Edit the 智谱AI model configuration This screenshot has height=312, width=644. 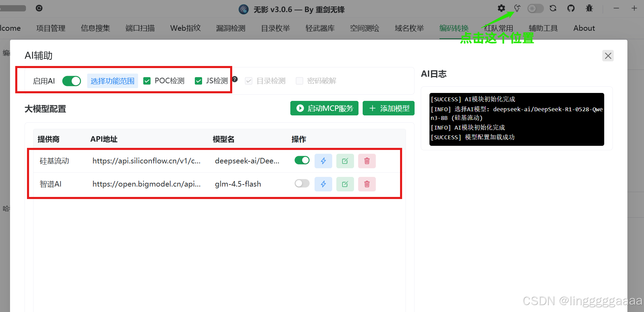click(345, 184)
